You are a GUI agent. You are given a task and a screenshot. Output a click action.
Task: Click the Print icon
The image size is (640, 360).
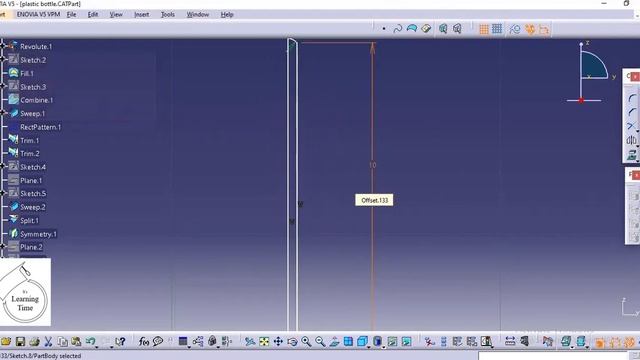pos(34,341)
